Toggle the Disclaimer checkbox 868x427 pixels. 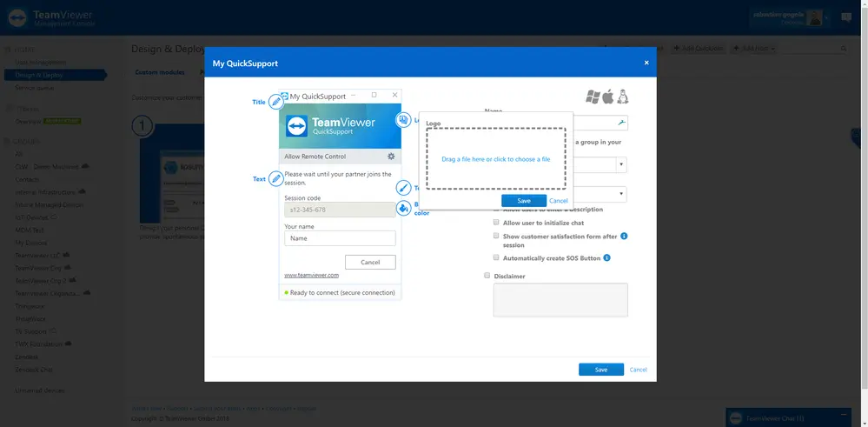[487, 276]
